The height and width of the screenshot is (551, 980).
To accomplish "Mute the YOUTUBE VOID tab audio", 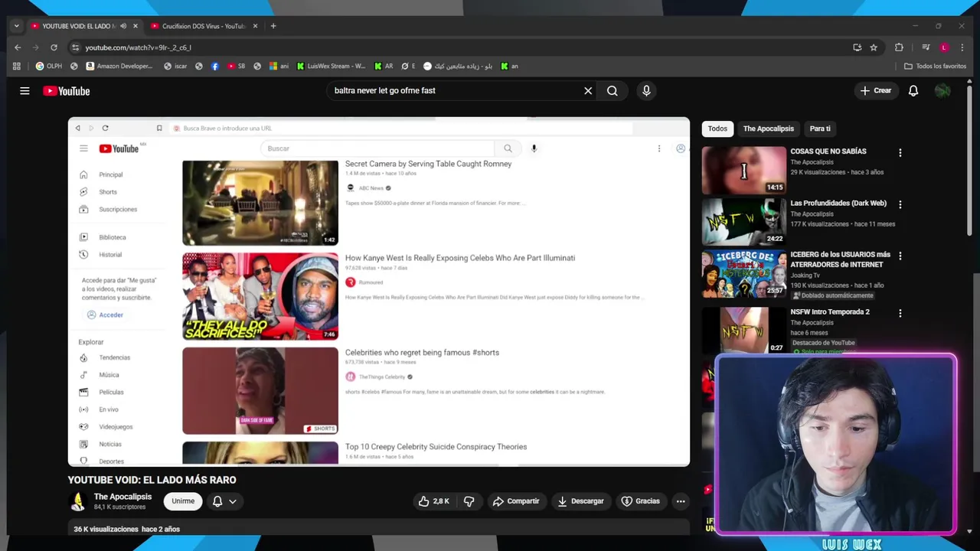I will point(123,26).
